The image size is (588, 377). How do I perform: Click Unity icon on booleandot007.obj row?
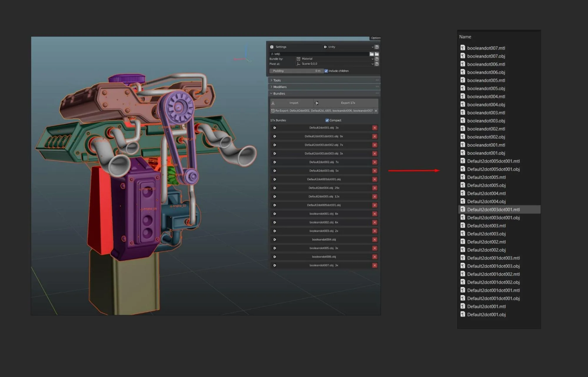pos(274,265)
